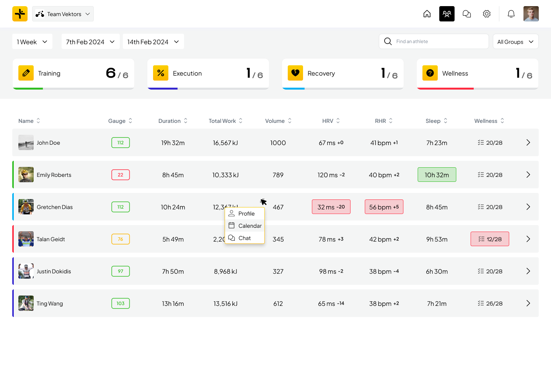Image resolution: width=551 pixels, height=392 pixels.
Task: Sort by Name column arrows
Action: 38,121
